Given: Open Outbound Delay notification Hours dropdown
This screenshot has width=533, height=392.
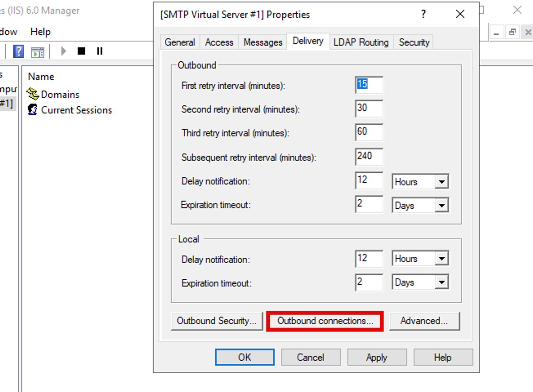Looking at the screenshot, I should point(420,182).
